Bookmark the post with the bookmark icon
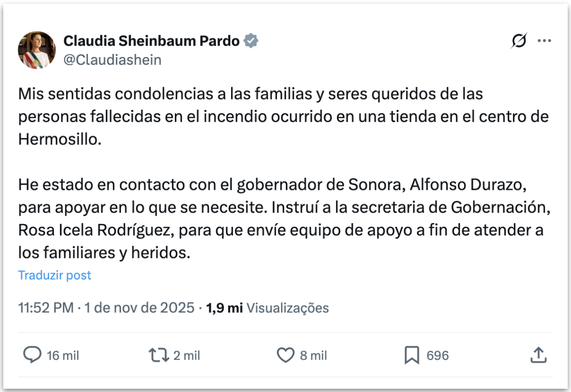The width and height of the screenshot is (571, 392). pyautogui.click(x=412, y=355)
